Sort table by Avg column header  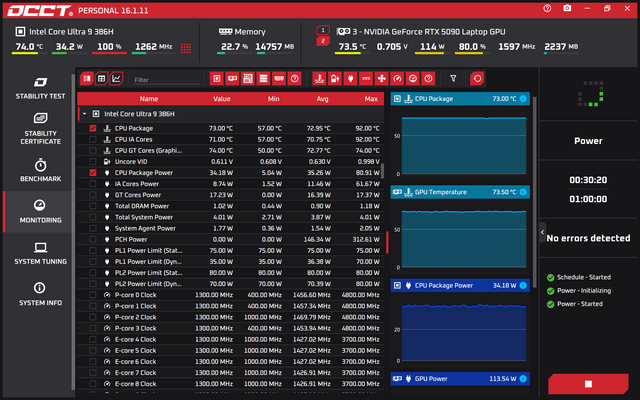coord(322,99)
